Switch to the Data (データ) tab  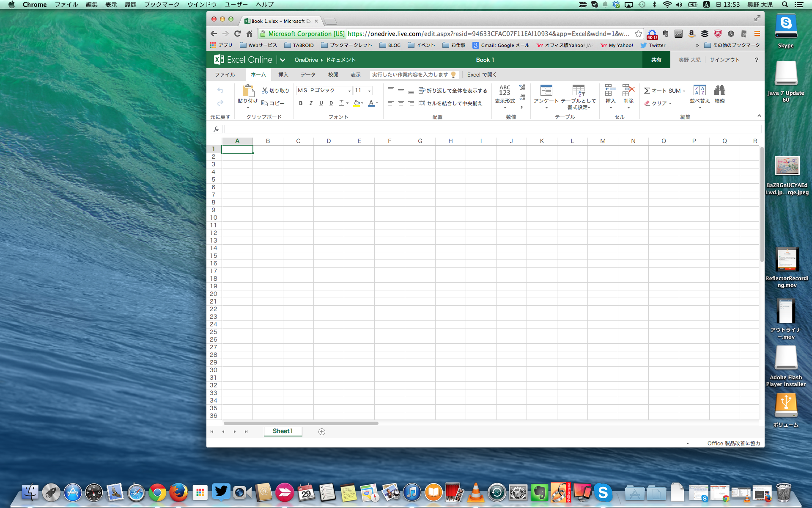pos(308,75)
